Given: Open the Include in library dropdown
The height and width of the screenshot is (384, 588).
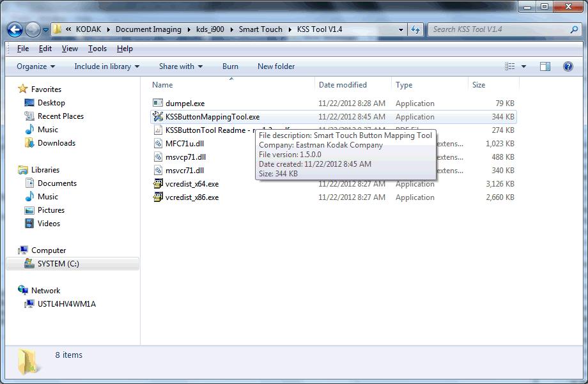Looking at the screenshot, I should point(107,66).
